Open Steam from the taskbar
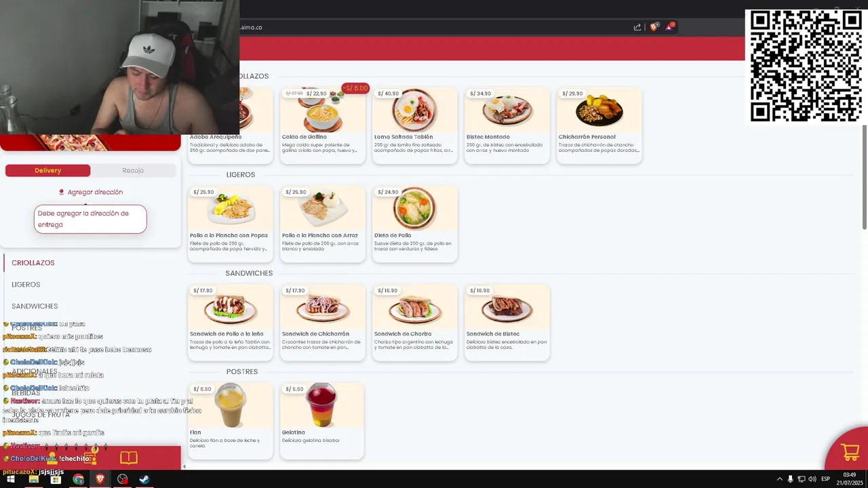Screen dimensions: 868x488 (144, 479)
